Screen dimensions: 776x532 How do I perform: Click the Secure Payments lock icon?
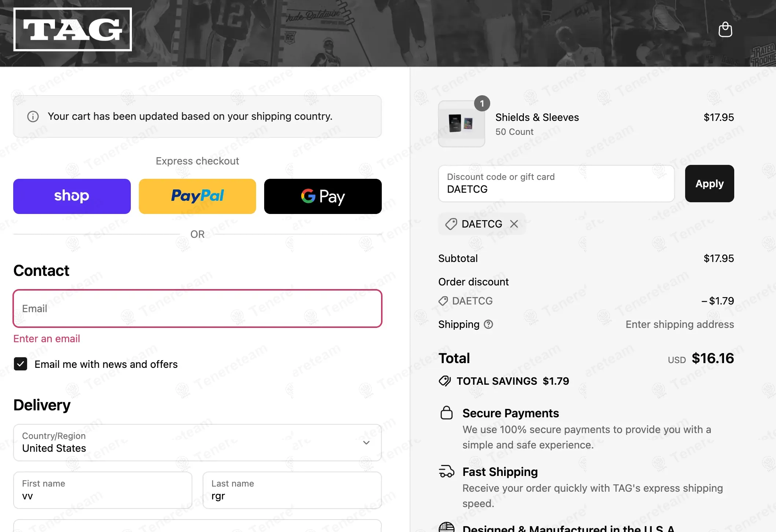click(x=446, y=413)
